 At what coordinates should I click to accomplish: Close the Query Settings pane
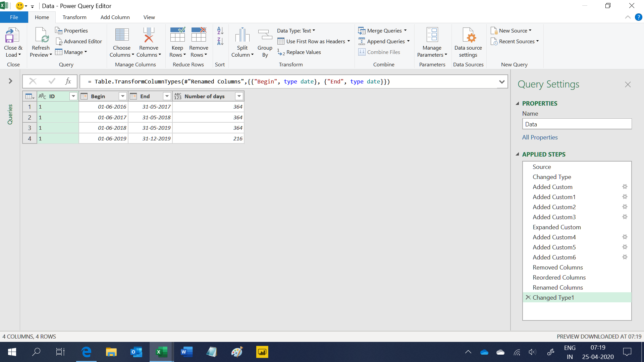(x=628, y=84)
